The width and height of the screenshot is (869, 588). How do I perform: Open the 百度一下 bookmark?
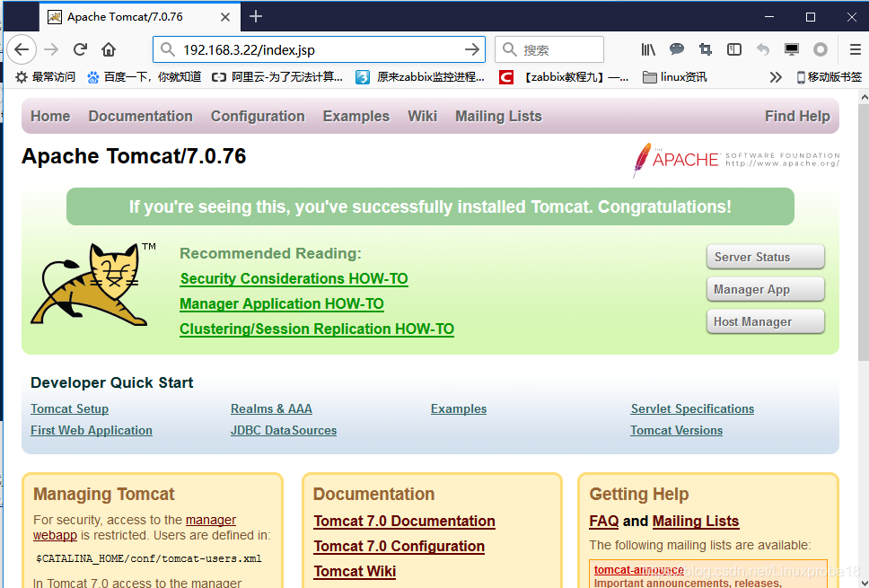tap(145, 77)
